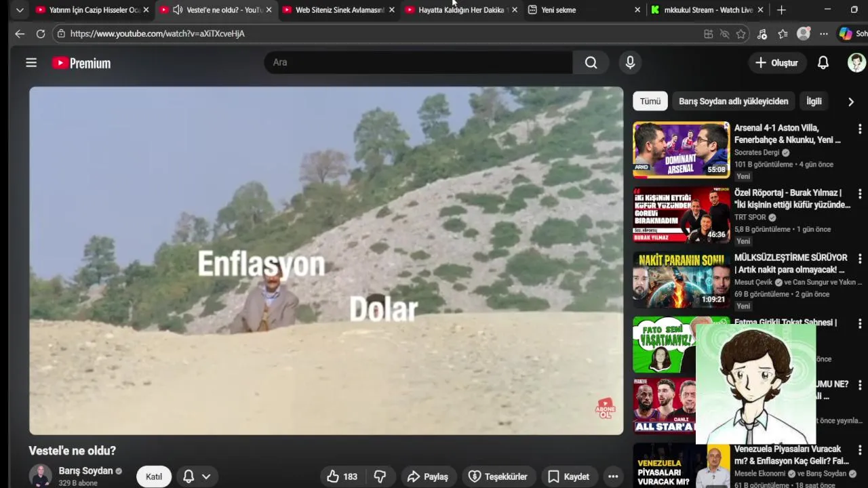868x488 pixels.
Task: Save video with Kaydet
Action: pyautogui.click(x=569, y=476)
